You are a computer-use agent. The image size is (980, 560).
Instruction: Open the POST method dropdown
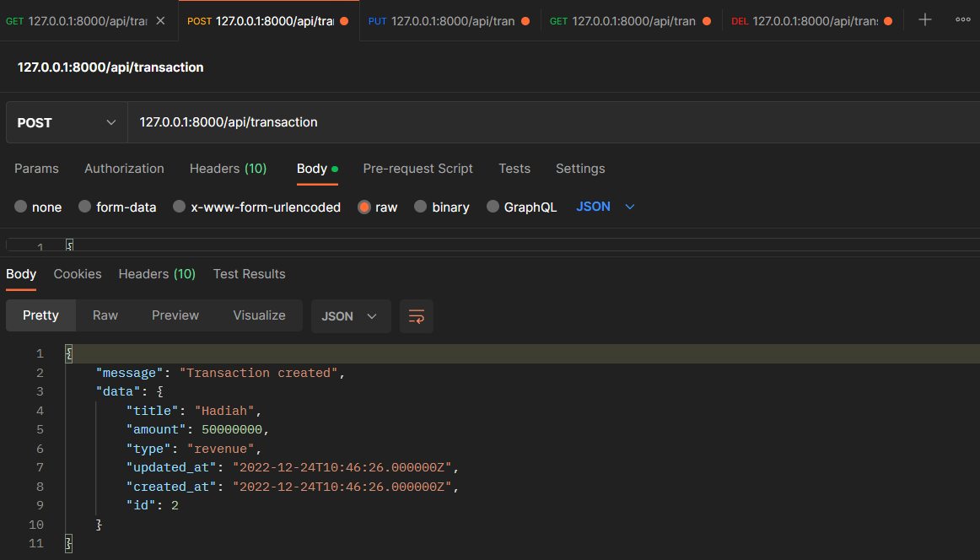pyautogui.click(x=67, y=122)
